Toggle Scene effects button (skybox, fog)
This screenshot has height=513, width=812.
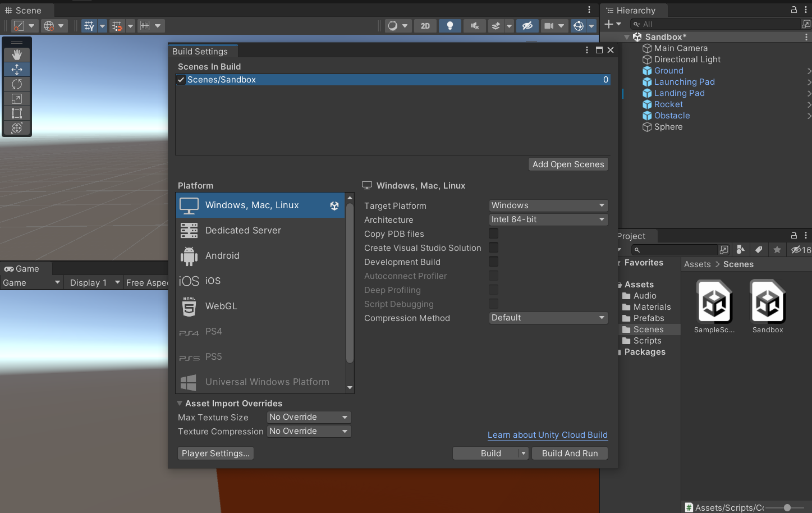coord(496,26)
